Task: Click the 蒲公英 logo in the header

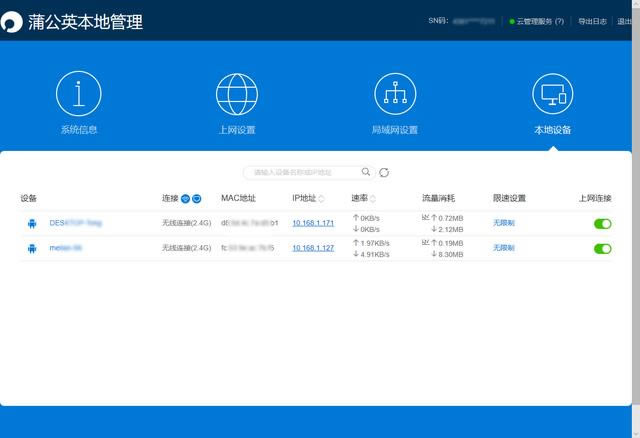Action: point(14,21)
